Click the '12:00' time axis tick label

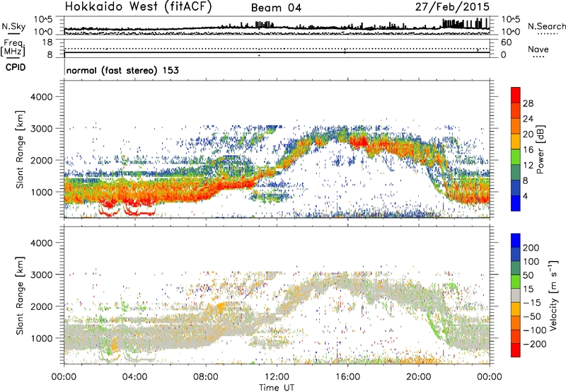click(x=277, y=376)
